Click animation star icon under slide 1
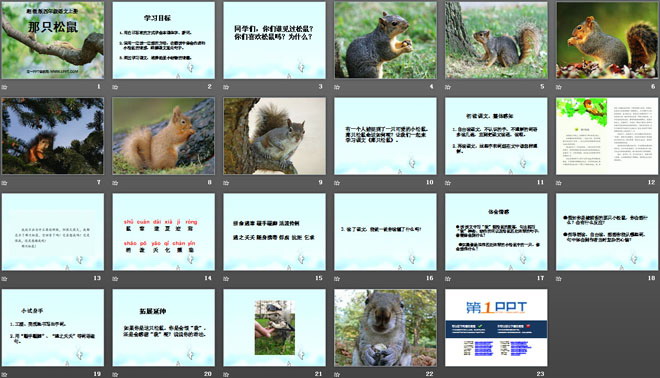Image resolution: width=660 pixels, height=378 pixels. tap(5, 87)
